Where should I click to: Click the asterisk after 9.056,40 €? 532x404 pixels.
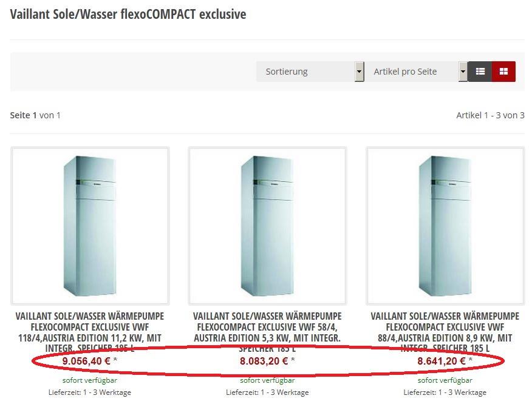click(x=115, y=360)
